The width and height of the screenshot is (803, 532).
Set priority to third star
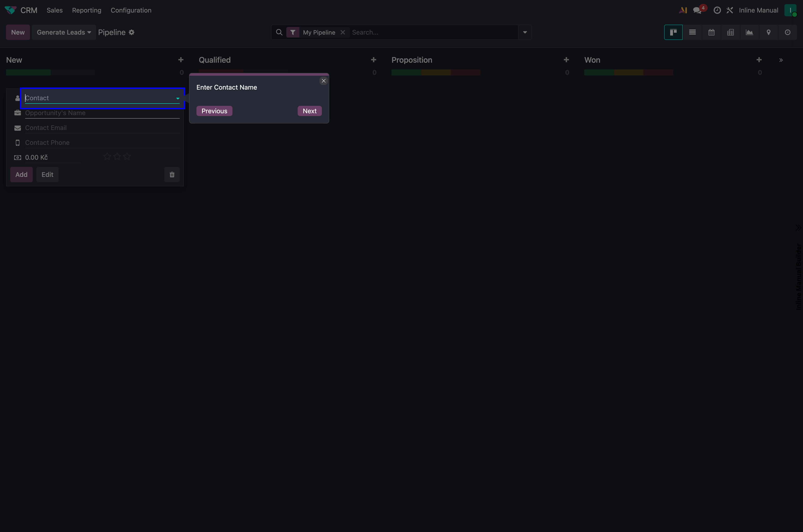click(x=127, y=156)
